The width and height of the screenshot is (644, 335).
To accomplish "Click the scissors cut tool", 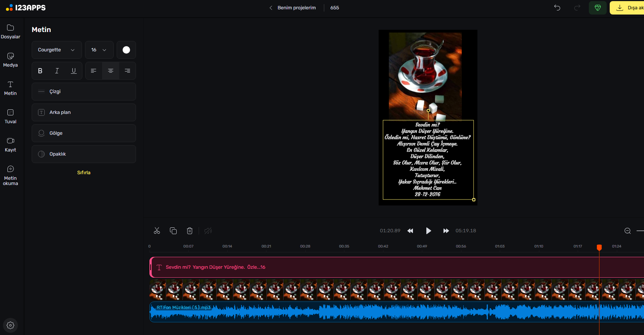I will 157,231.
